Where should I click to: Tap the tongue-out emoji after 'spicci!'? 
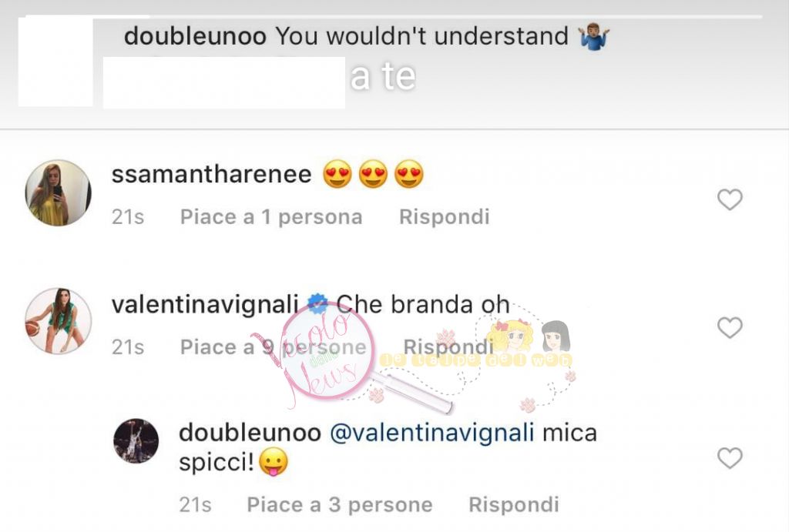274,462
